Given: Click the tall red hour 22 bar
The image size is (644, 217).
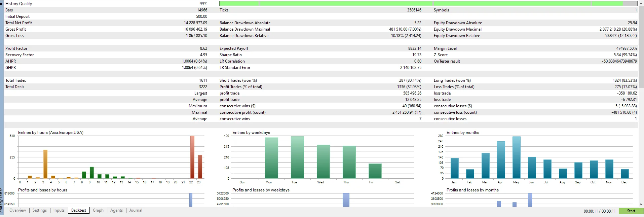Looking at the screenshot, I should point(192,157).
